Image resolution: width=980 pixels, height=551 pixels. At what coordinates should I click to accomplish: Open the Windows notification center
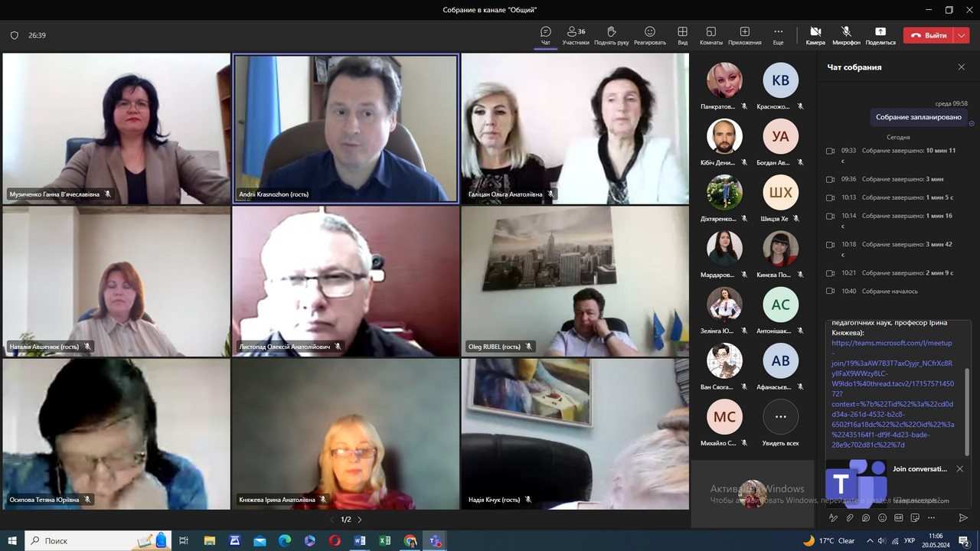(964, 540)
